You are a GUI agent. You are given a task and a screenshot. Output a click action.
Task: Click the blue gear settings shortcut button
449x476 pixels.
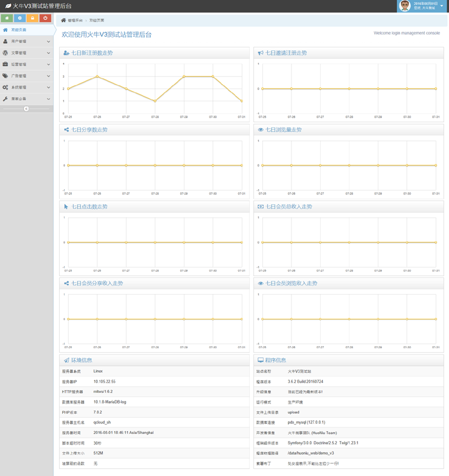pos(20,19)
